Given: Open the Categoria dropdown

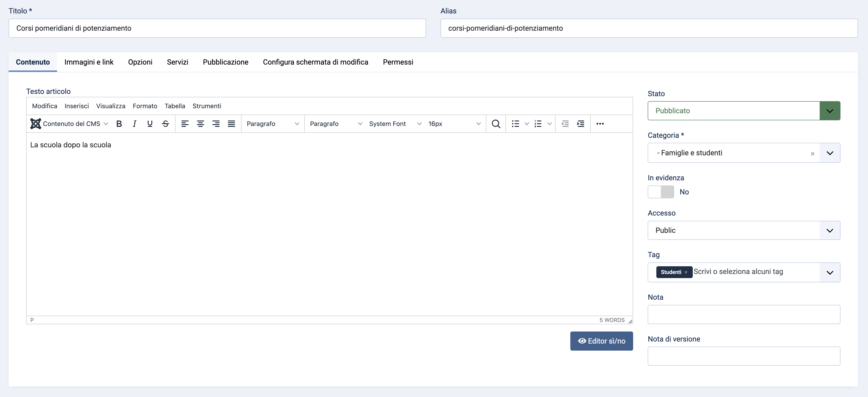Looking at the screenshot, I should click(x=830, y=153).
